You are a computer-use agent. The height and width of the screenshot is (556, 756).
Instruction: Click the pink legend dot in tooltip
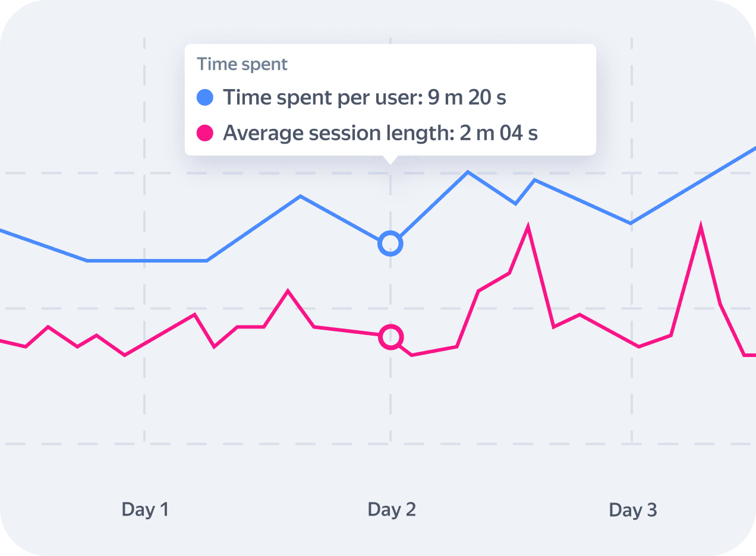205,133
